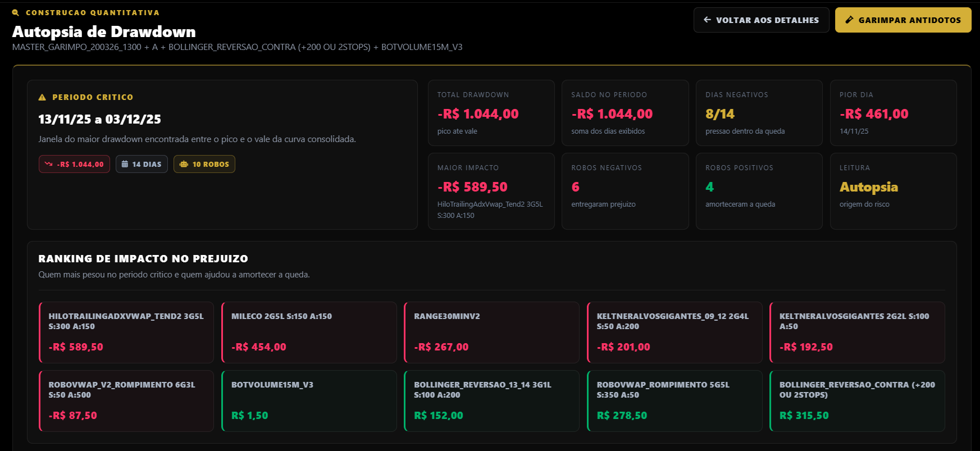Click the date range 13/11/25 a 03/12/25
980x451 pixels.
(99, 119)
